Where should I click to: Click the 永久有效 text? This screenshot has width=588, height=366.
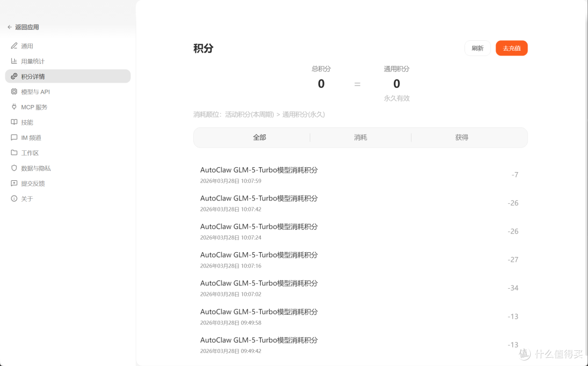pos(396,98)
